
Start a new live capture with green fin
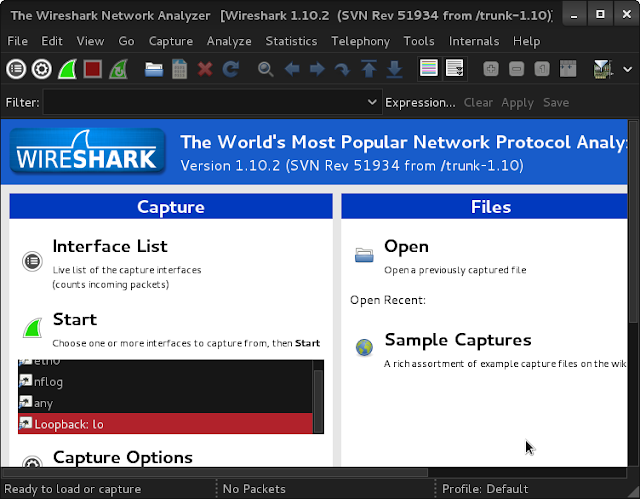pos(67,69)
